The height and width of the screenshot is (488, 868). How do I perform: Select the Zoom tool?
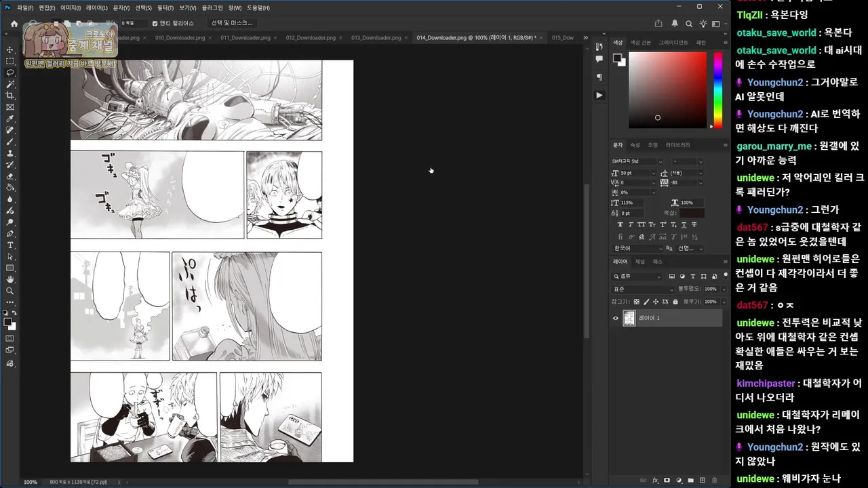click(10, 291)
